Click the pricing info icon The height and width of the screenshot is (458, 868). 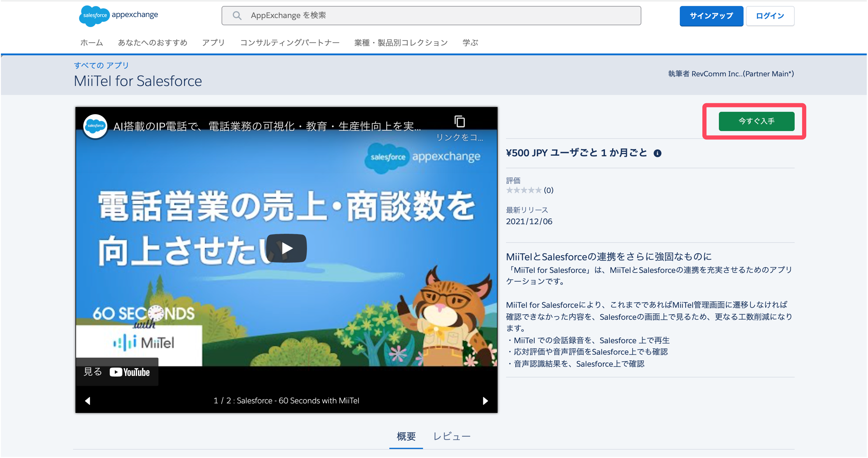pos(657,154)
